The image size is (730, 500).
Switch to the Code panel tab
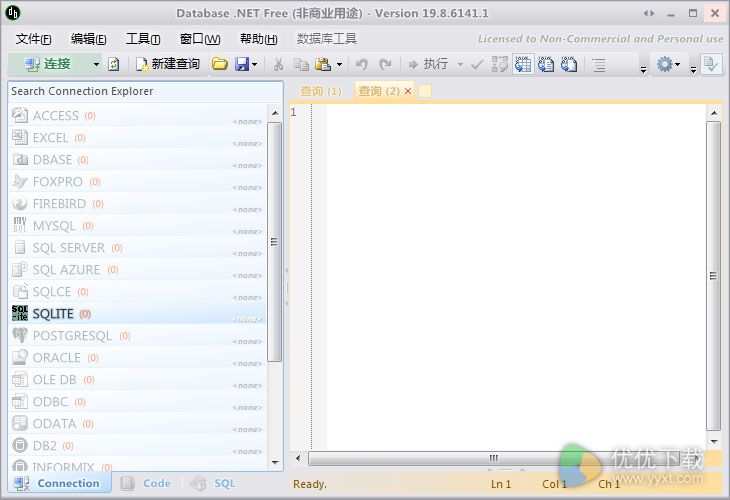point(146,483)
